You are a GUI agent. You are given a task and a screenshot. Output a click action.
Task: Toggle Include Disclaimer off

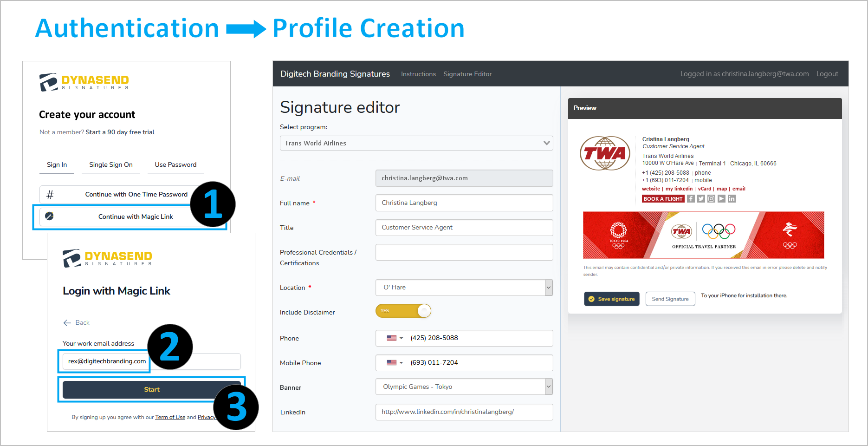pos(403,310)
